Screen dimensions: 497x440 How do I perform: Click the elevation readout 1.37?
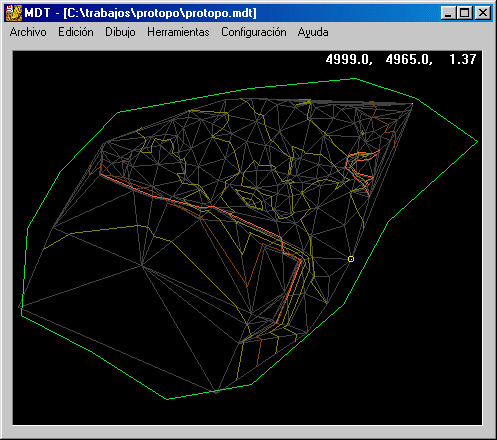coord(462,59)
